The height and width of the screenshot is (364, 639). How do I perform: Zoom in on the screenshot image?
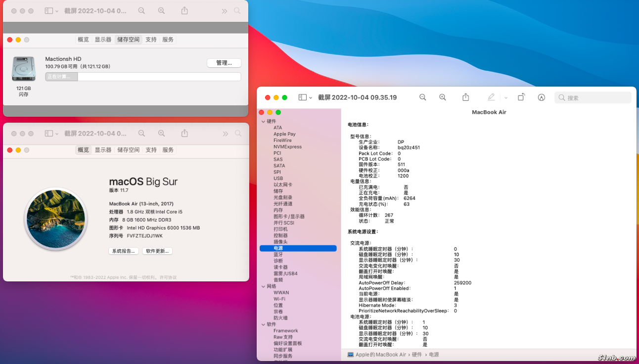coord(443,97)
